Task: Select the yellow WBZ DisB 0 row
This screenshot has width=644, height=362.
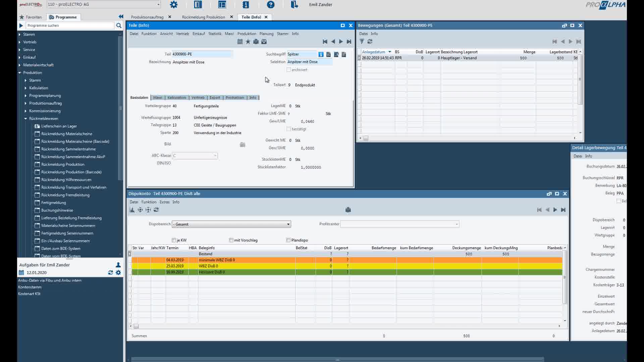Action: (346, 266)
